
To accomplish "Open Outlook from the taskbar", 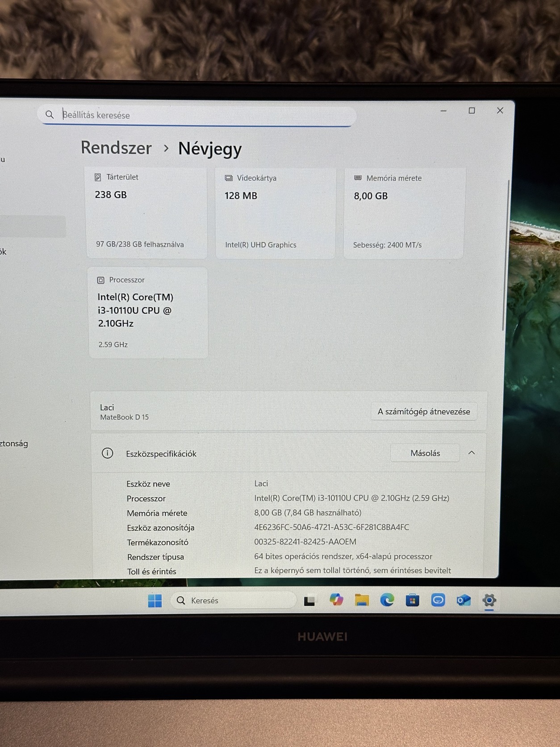I will pos(464,600).
